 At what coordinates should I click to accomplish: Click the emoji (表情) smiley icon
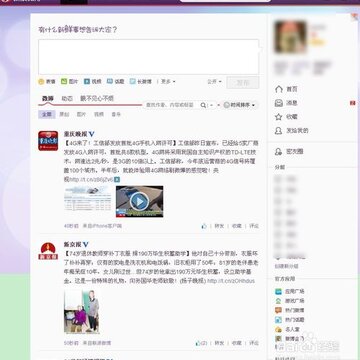(41, 82)
